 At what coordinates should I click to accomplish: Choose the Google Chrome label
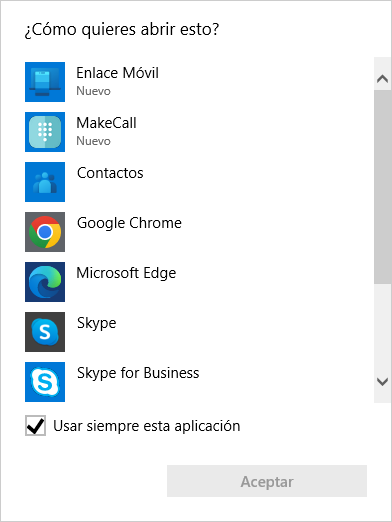pyautogui.click(x=129, y=223)
